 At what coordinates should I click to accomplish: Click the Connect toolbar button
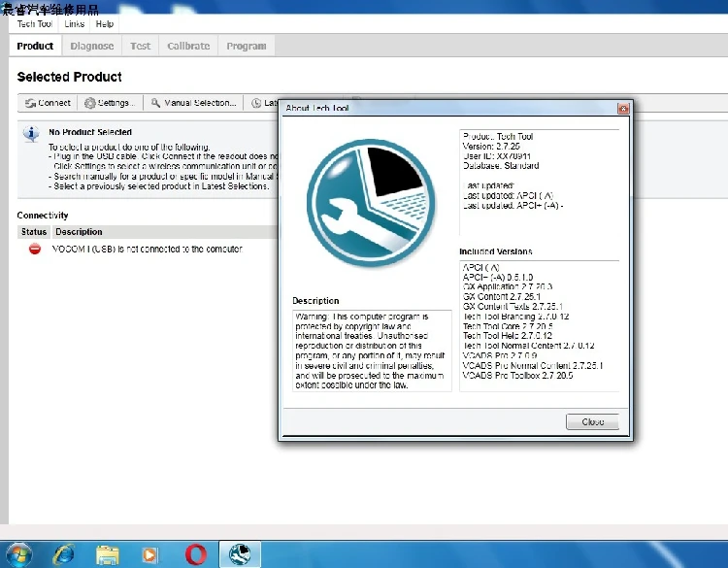(x=48, y=103)
